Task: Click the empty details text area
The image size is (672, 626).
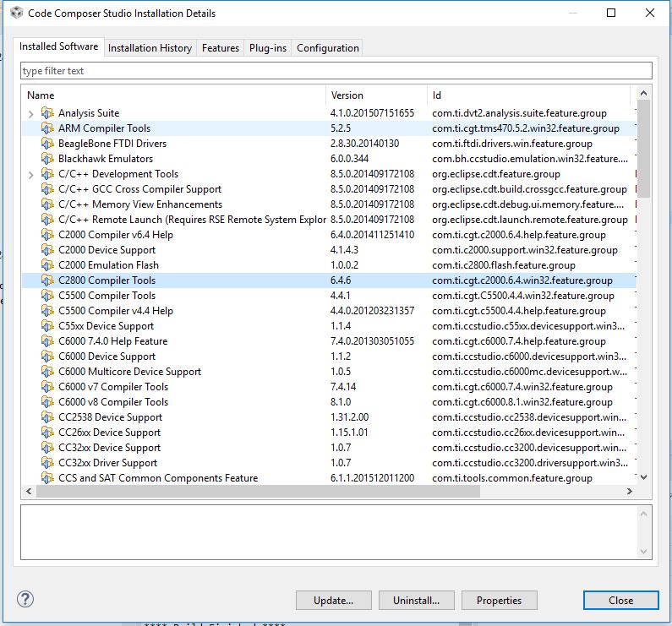Action: pos(330,532)
